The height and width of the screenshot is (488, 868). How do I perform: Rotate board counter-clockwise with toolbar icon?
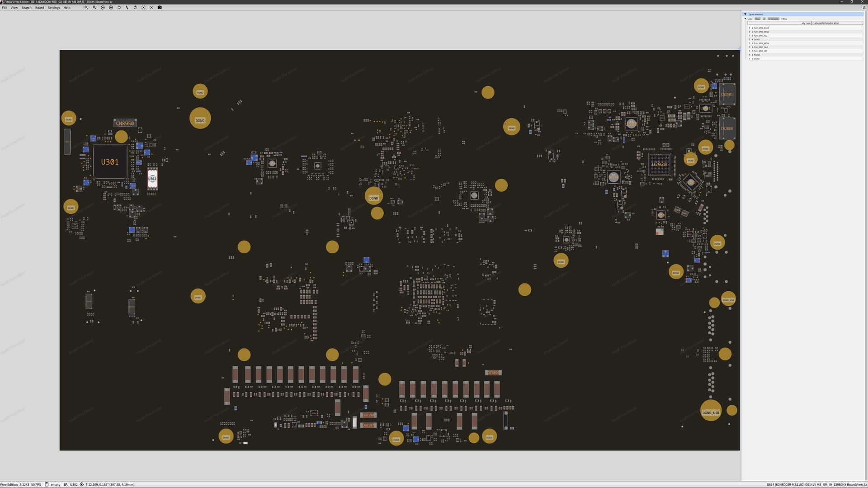click(x=119, y=8)
